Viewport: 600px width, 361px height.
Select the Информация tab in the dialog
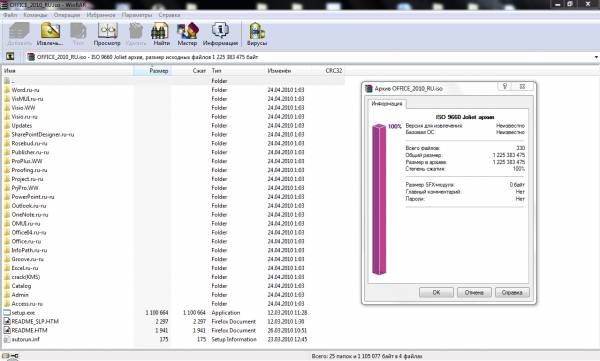pyautogui.click(x=387, y=104)
